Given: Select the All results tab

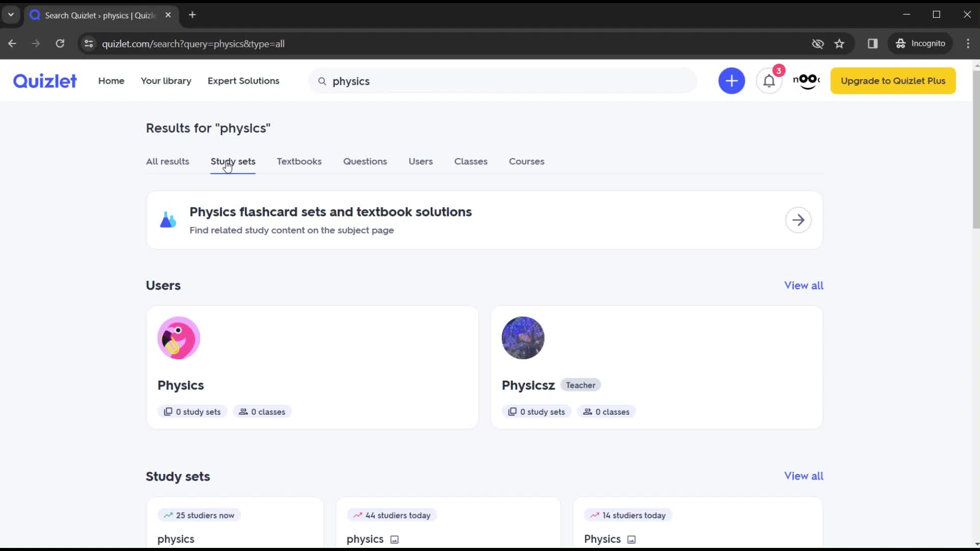Looking at the screenshot, I should [167, 161].
